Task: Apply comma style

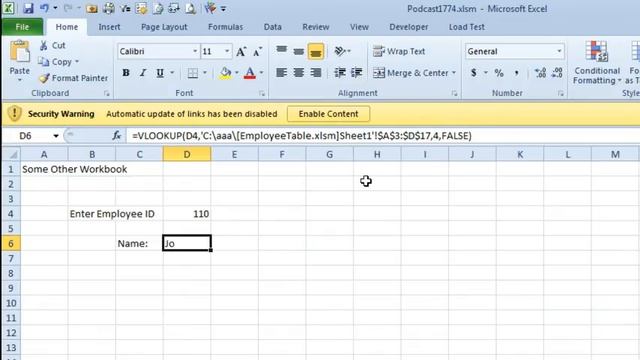Action: pos(517,73)
